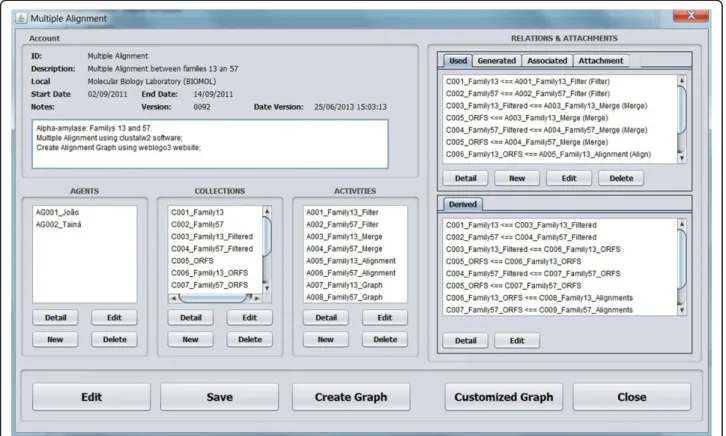Click the Java icon in title bar
The height and width of the screenshot is (436, 726).
[21, 18]
